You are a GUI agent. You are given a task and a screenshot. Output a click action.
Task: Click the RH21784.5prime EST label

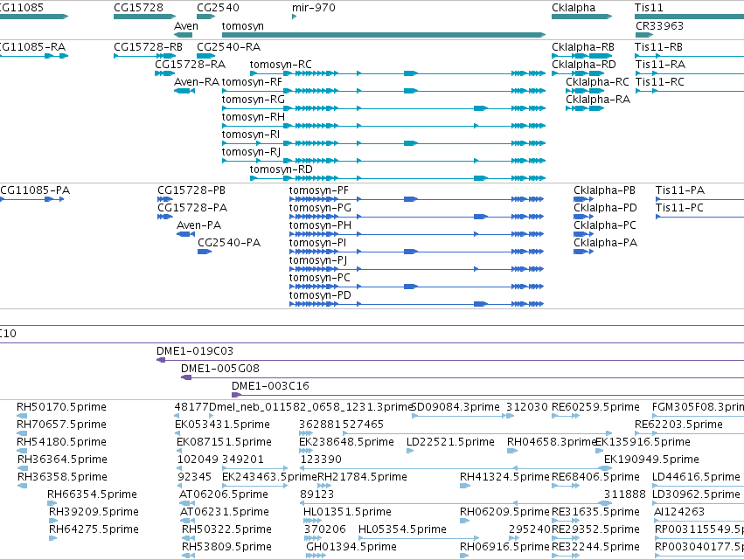click(362, 477)
